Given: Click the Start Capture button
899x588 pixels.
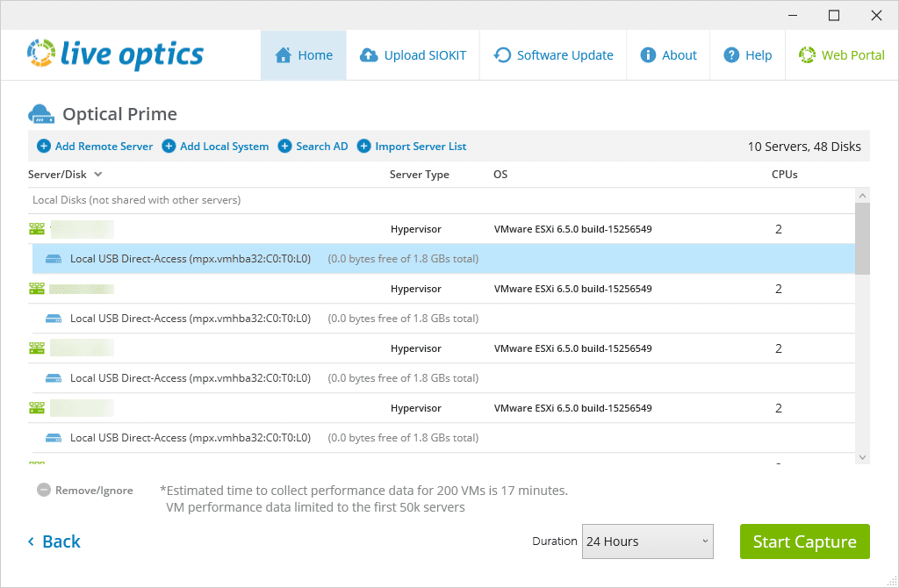Looking at the screenshot, I should pyautogui.click(x=804, y=541).
